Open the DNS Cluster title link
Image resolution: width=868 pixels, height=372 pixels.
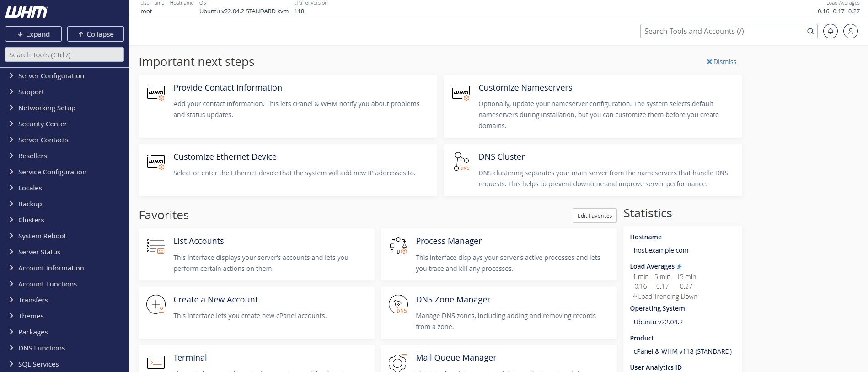tap(501, 157)
